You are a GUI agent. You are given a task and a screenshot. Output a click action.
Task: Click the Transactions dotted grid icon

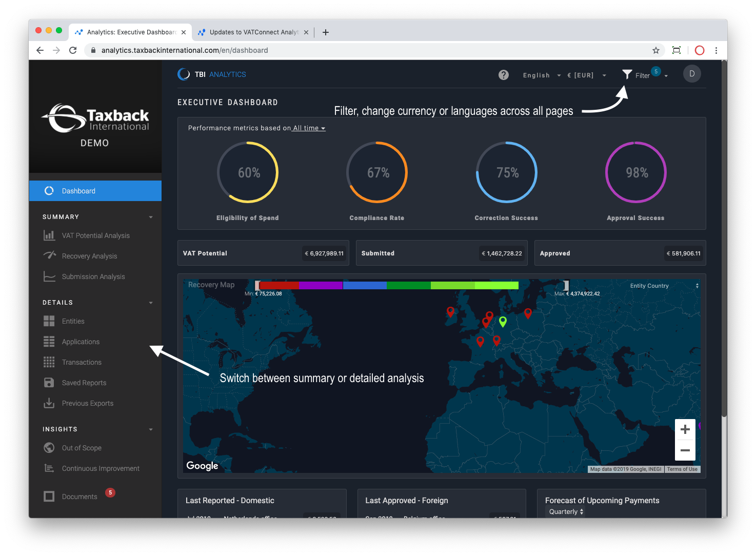(x=49, y=362)
